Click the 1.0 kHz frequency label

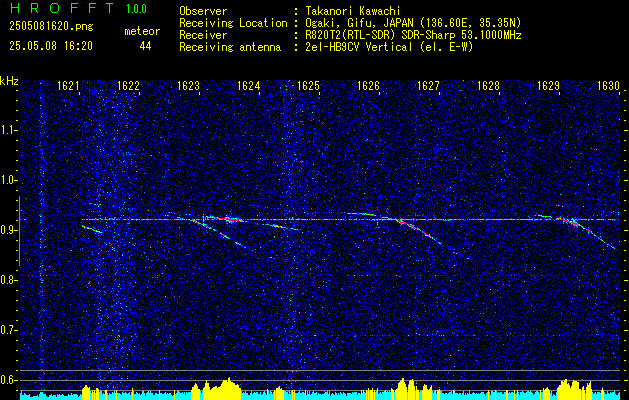pos(9,181)
